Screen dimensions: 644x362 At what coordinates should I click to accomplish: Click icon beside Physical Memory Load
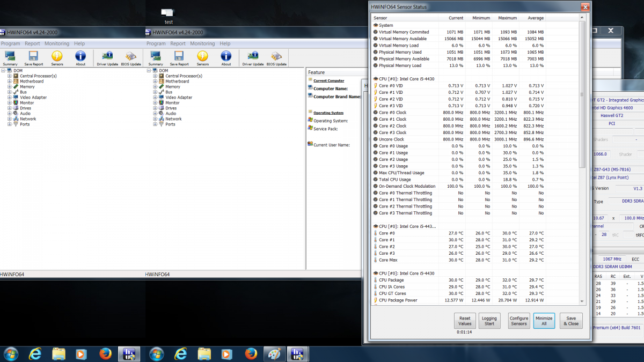point(376,65)
